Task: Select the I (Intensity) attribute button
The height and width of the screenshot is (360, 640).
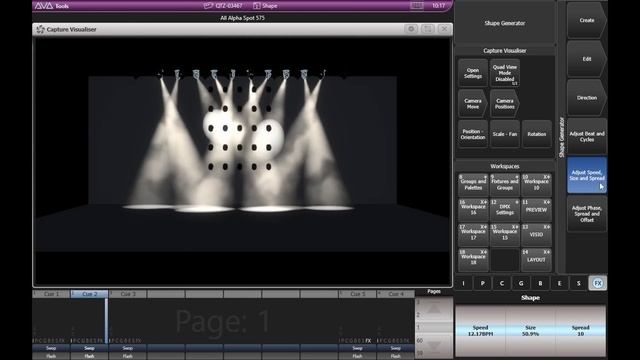Action: point(463,283)
